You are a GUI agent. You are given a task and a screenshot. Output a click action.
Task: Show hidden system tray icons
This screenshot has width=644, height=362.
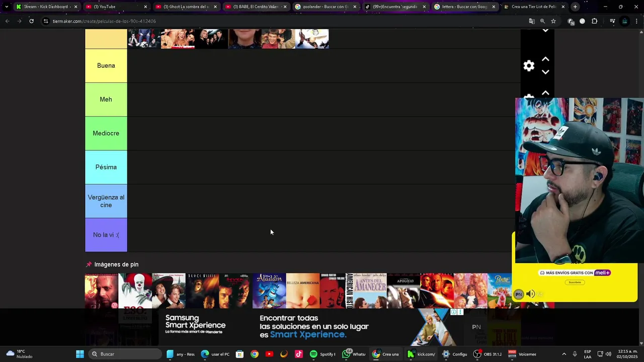(564, 354)
